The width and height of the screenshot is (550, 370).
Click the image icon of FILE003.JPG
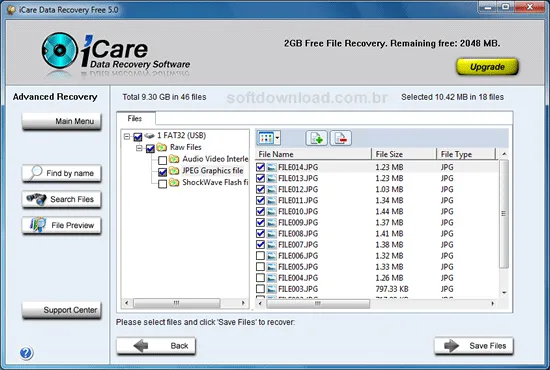pos(271,289)
